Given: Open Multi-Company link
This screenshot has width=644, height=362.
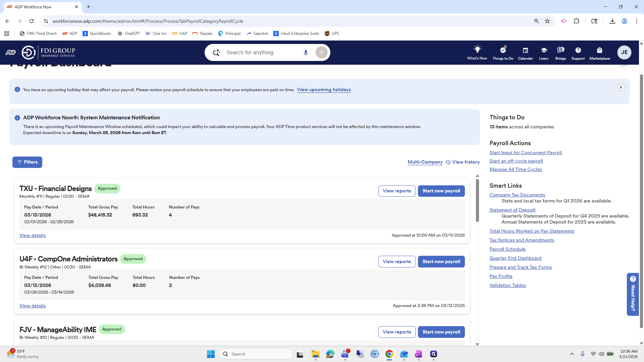Looking at the screenshot, I should click(x=425, y=162).
